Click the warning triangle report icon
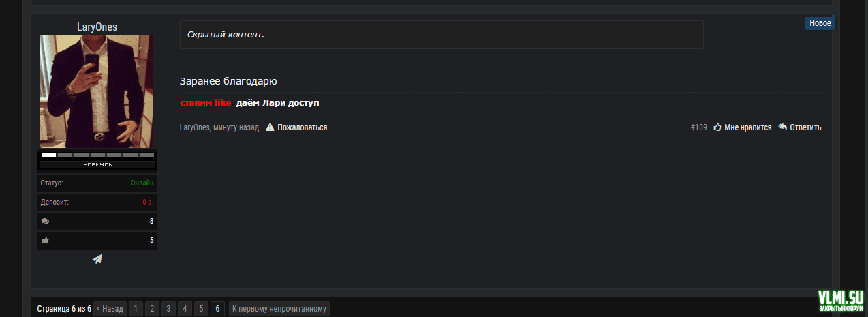Viewport: 868px width, 317px height. pos(270,127)
